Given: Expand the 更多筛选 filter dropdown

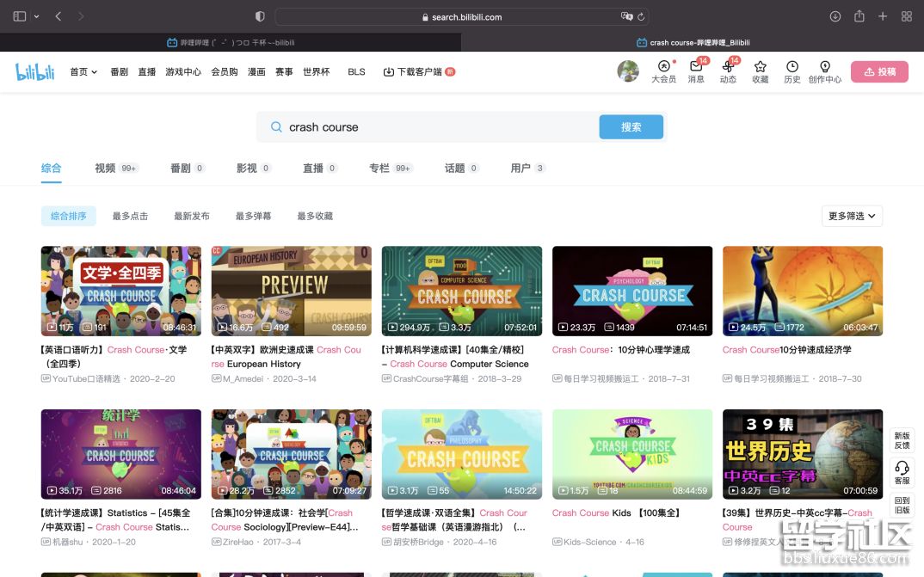Looking at the screenshot, I should 851,216.
